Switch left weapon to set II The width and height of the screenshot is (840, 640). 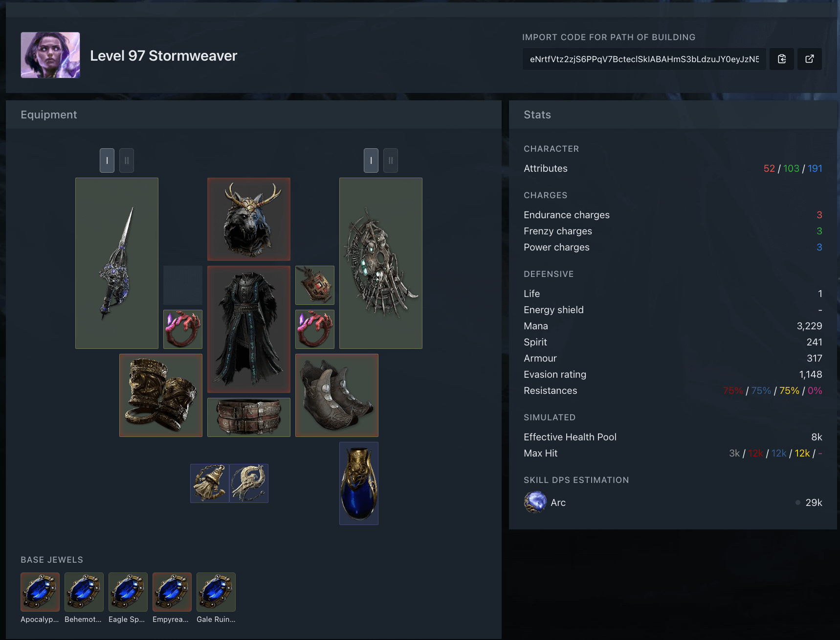(x=127, y=160)
